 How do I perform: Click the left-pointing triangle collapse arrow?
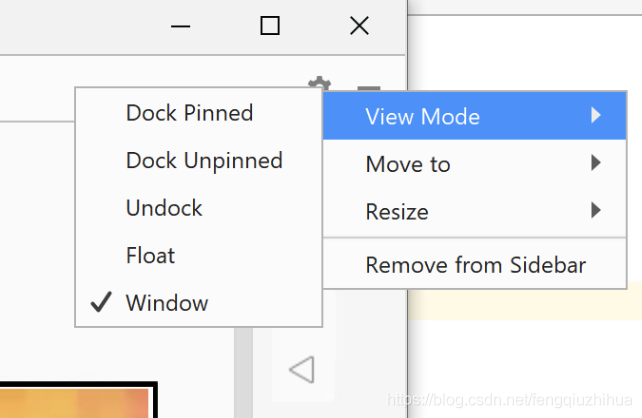pyautogui.click(x=301, y=371)
